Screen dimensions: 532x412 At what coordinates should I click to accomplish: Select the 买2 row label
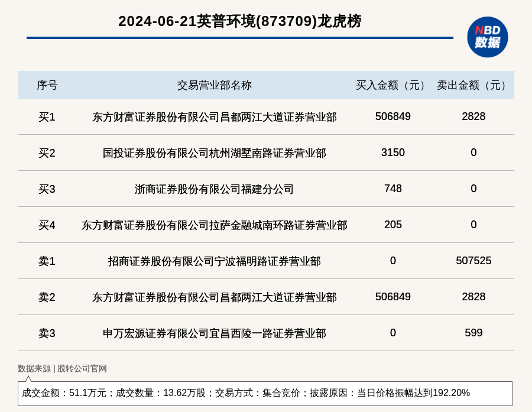tap(47, 153)
